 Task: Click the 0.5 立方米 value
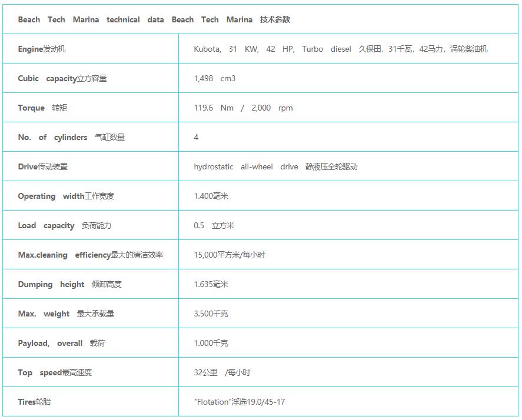coord(214,225)
